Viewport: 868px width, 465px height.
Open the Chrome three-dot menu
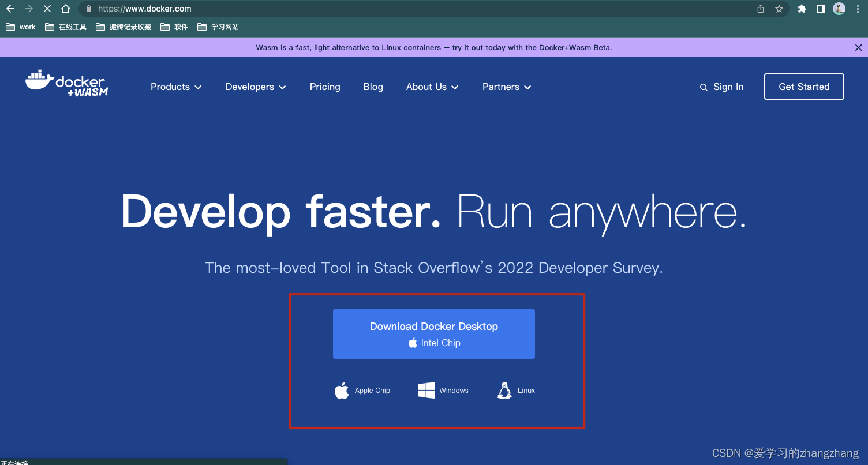pos(858,9)
